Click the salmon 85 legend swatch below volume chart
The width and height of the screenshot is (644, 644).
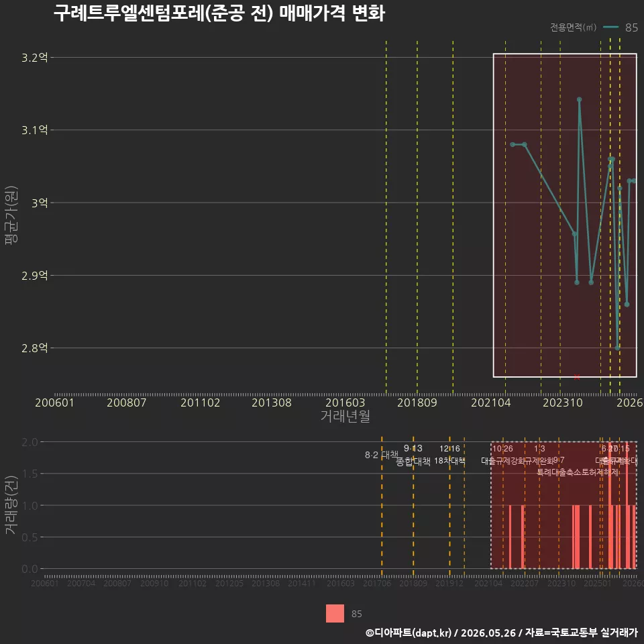[x=335, y=613]
